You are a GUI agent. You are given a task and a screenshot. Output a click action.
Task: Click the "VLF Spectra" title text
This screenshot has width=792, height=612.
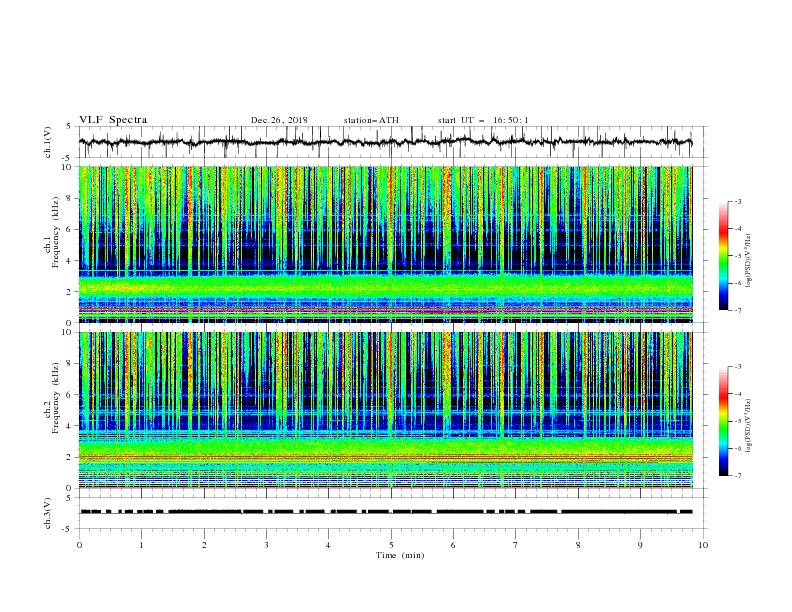click(x=113, y=120)
